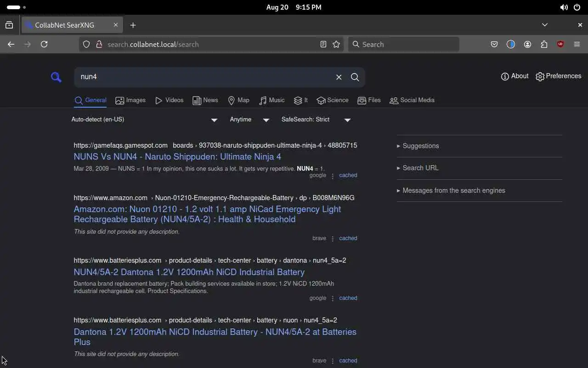Open the Aug 20 clock calendar
This screenshot has width=588, height=368.
tap(294, 7)
